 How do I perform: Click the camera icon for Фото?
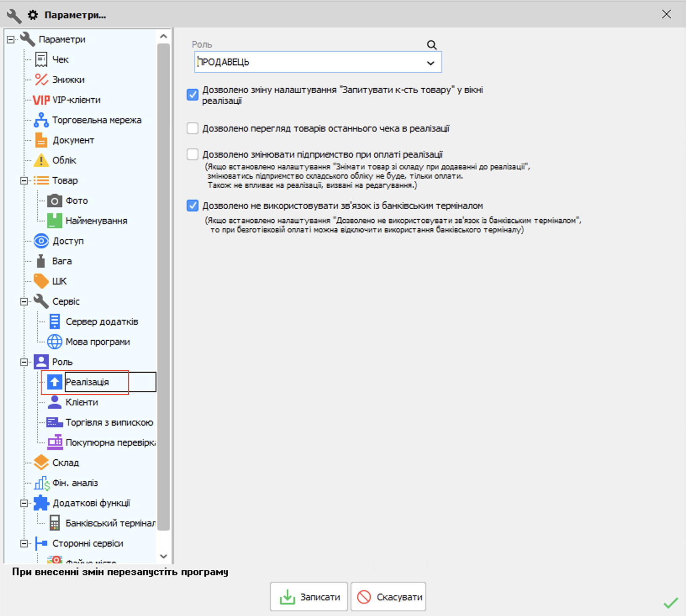tap(55, 201)
